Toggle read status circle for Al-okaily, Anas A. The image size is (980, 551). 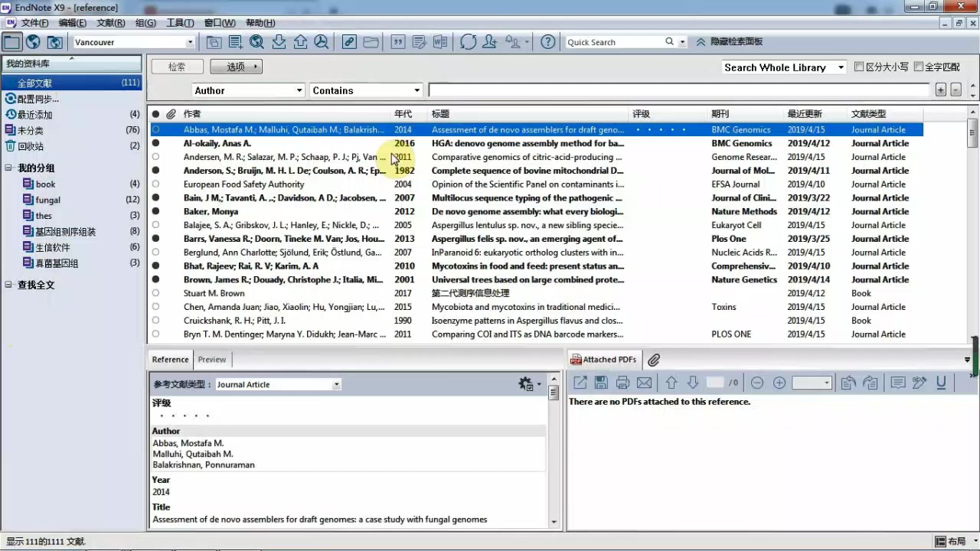pyautogui.click(x=155, y=143)
